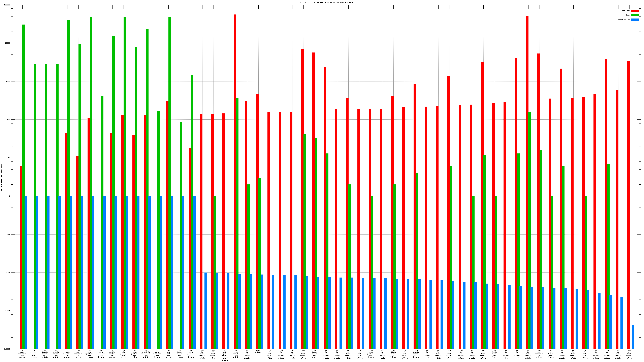Screen dimensions: 644x362
Task: Click the 0.01 y-axis tick label
Action: [8, 273]
